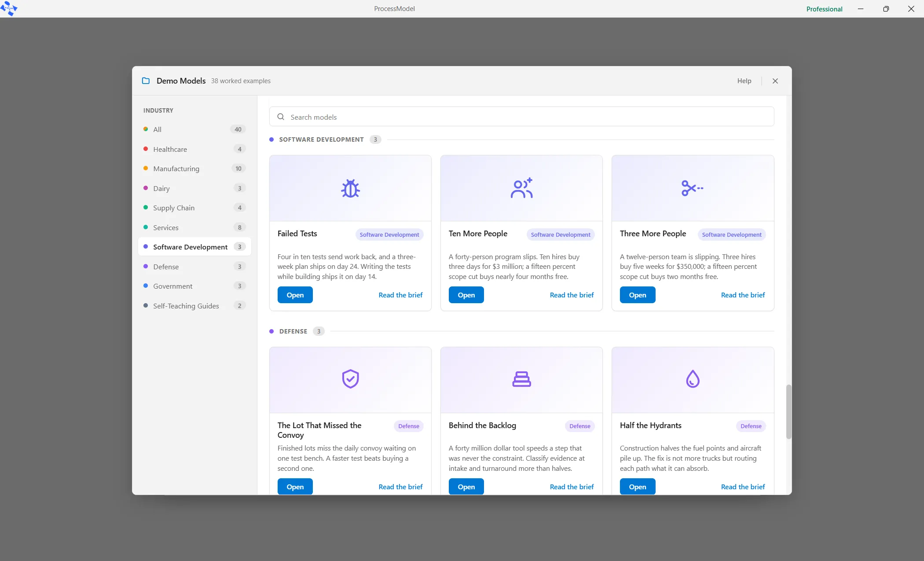Viewport: 924px width, 561px height.
Task: Focus the Search models field
Action: [521, 117]
